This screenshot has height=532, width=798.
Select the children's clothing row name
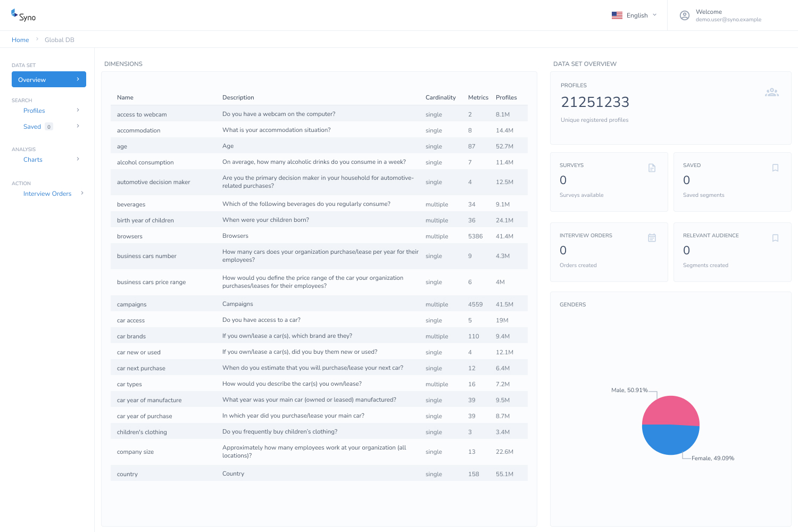click(142, 432)
